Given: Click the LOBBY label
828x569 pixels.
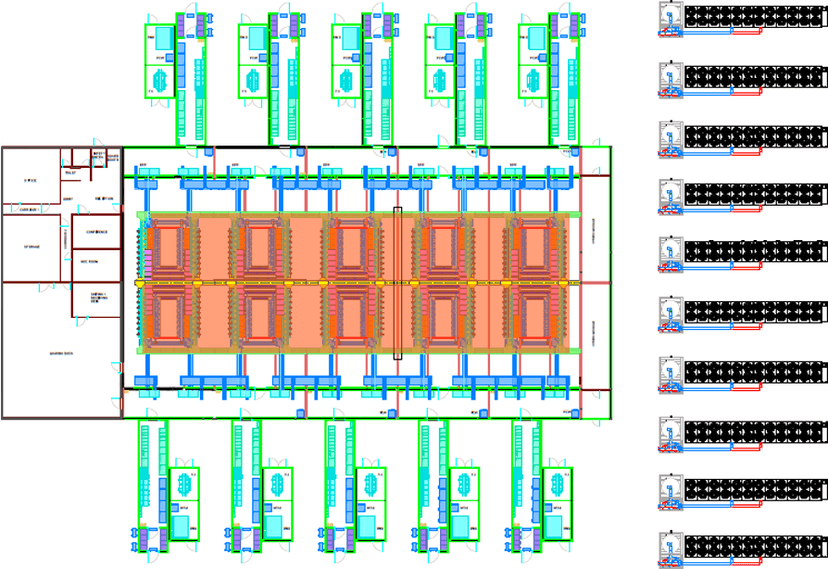Looking at the screenshot, I should pyautogui.click(x=68, y=199).
